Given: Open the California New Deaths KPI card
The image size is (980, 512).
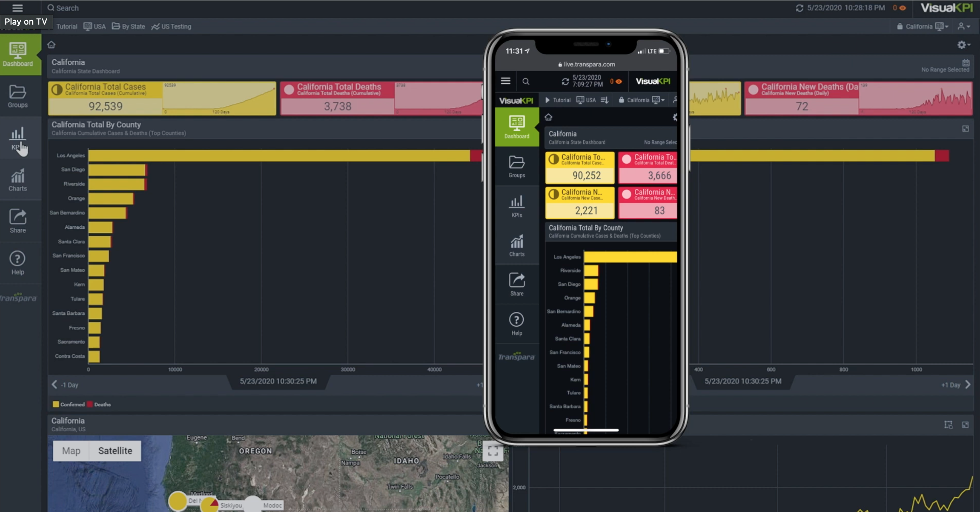Looking at the screenshot, I should 858,98.
